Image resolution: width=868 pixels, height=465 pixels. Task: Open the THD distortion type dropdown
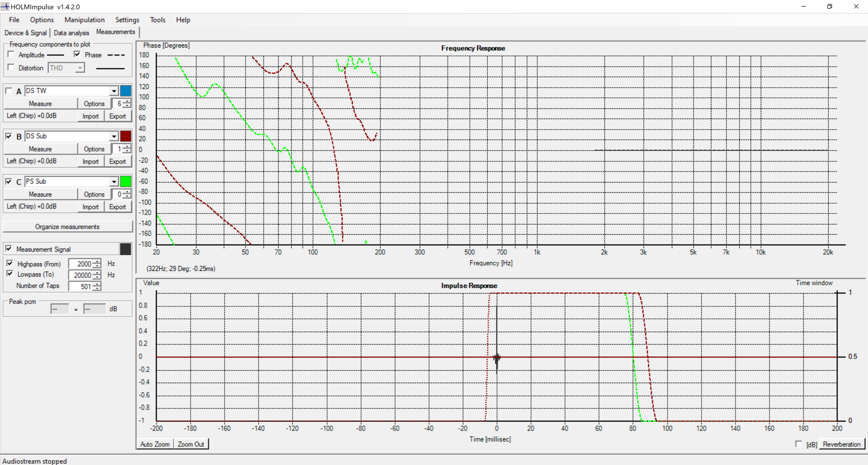[80, 68]
